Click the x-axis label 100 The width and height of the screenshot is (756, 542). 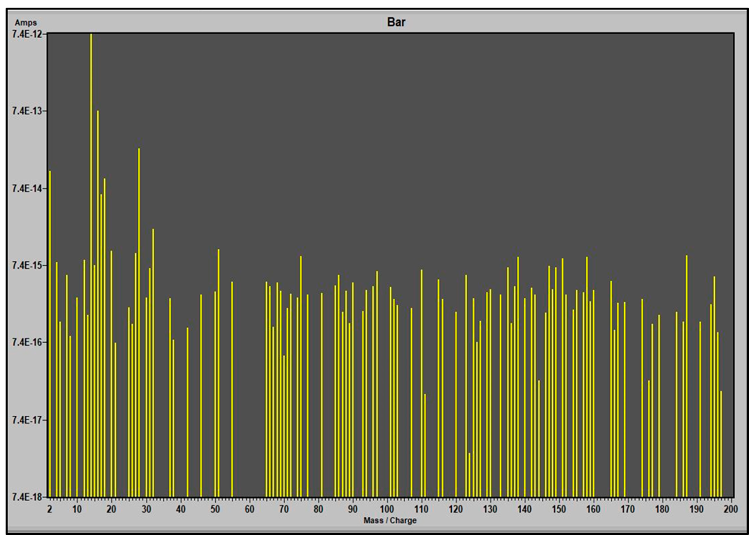click(x=387, y=509)
